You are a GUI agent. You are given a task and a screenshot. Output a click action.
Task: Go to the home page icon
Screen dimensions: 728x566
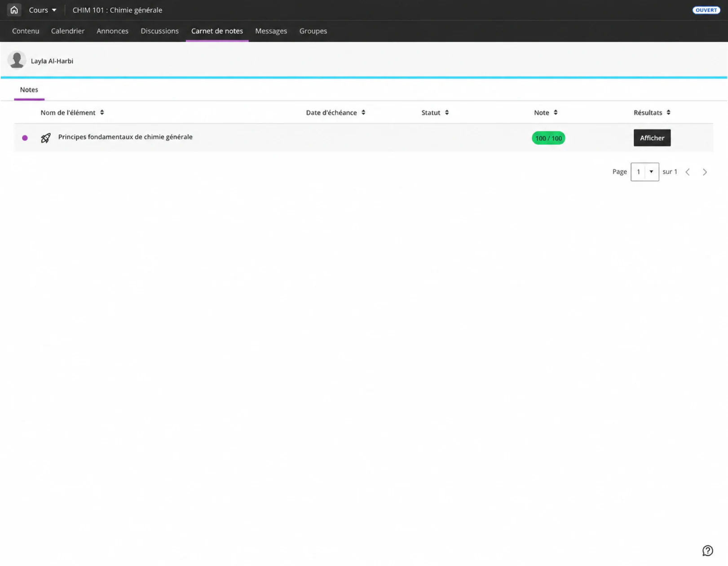[x=14, y=10]
